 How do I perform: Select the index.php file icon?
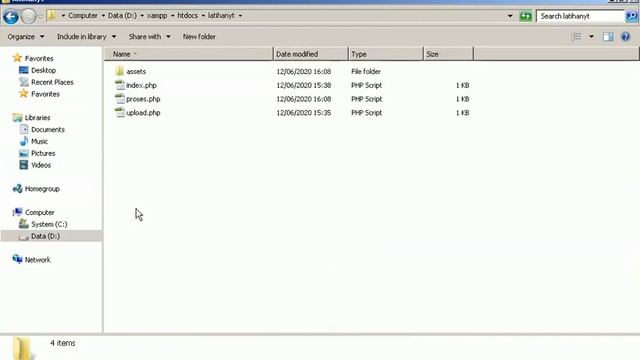[x=120, y=85]
